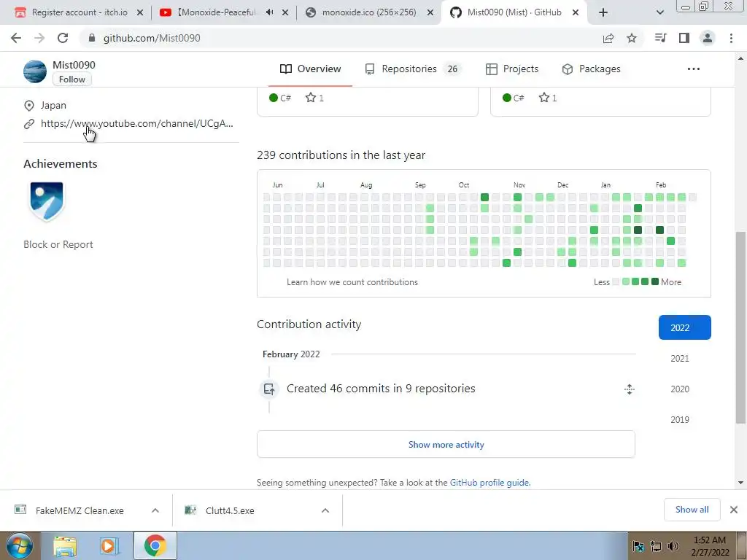Screen dimensions: 747x560
Task: Click the lightest gray legend swatch near Less
Action: coord(616,281)
